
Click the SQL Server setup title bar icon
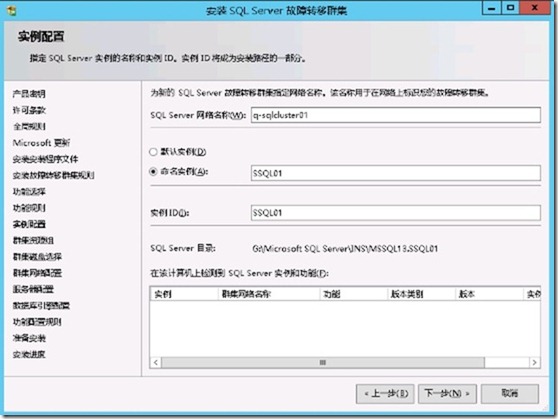tap(12, 11)
